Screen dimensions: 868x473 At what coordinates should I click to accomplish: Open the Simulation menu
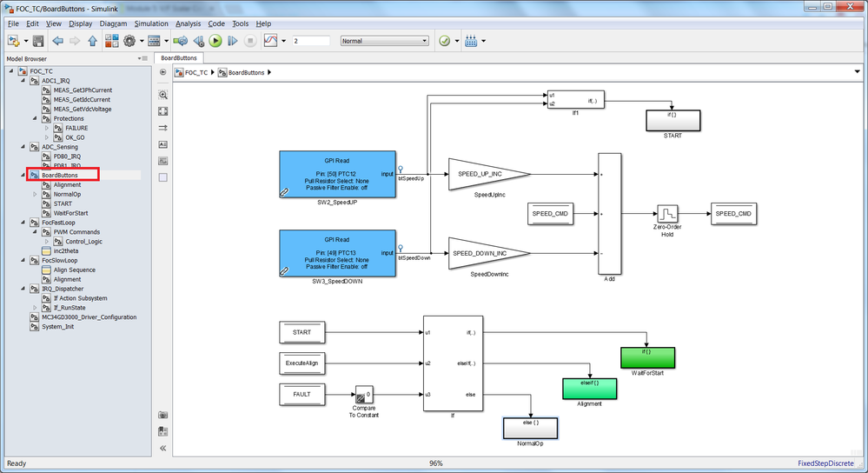point(151,23)
